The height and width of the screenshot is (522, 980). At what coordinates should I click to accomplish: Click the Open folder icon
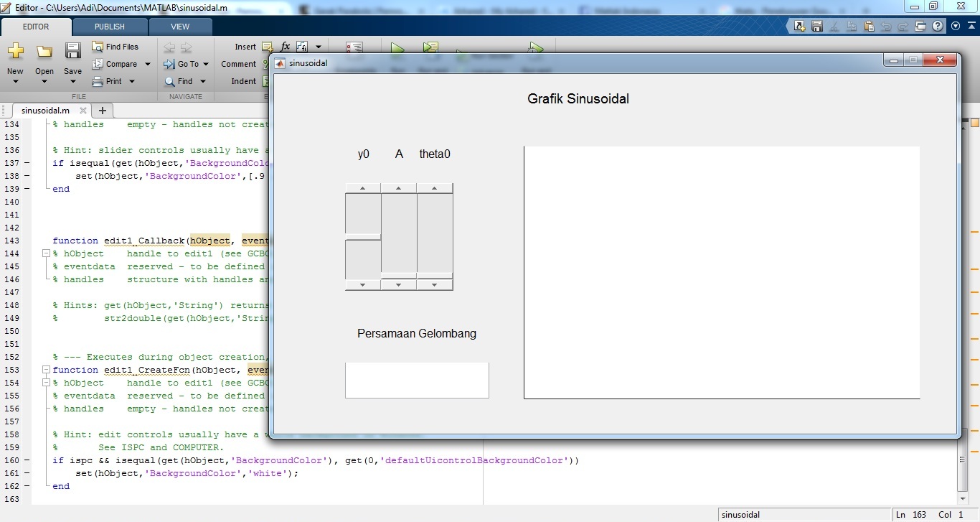[x=44, y=52]
